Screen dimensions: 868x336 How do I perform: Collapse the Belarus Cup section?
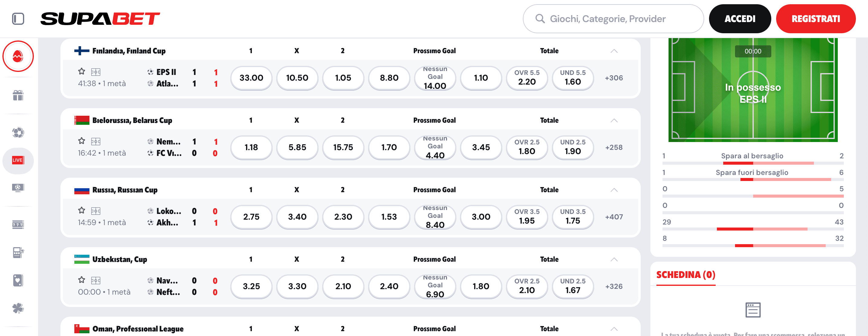point(614,120)
